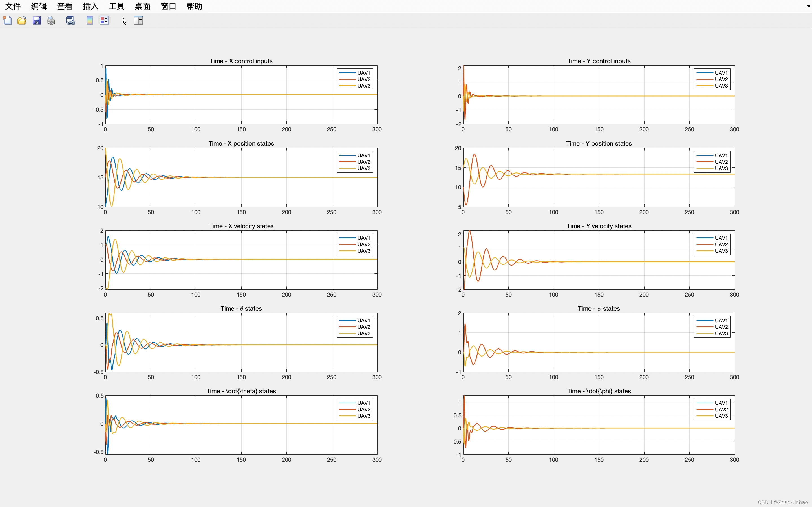Select legend of X control inputs plot
The height and width of the screenshot is (507, 812).
(x=355, y=79)
